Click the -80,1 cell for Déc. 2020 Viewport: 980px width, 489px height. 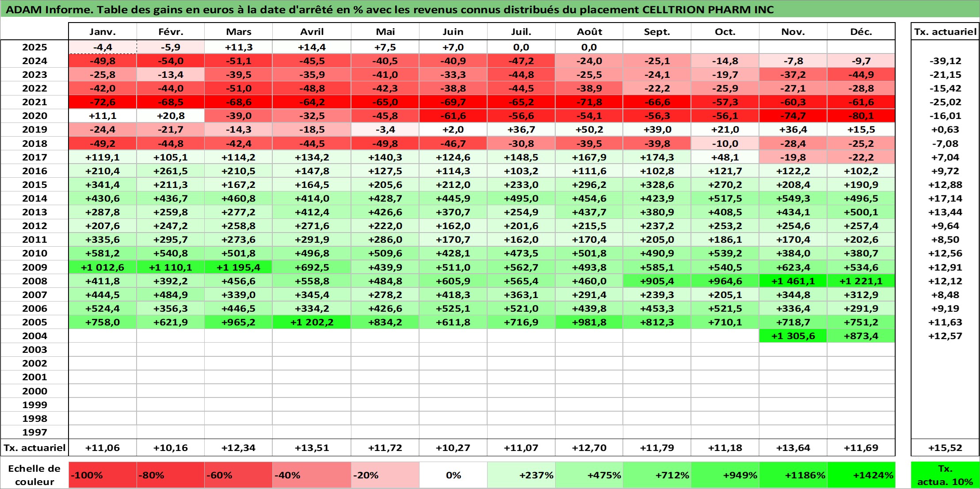coord(861,116)
